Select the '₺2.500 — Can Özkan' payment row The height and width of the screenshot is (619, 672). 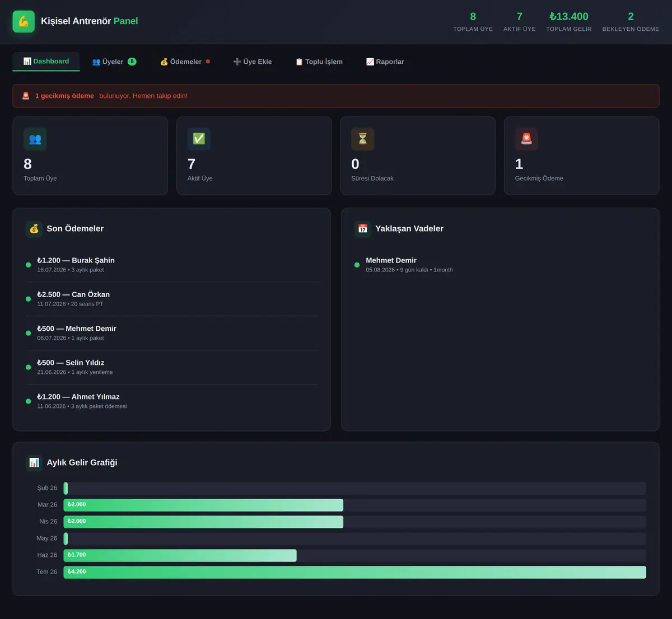pyautogui.click(x=172, y=299)
